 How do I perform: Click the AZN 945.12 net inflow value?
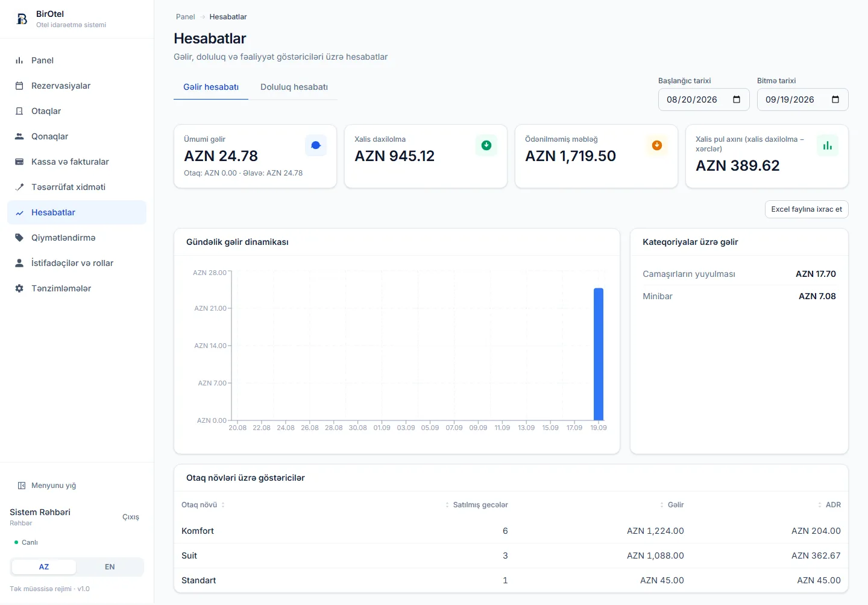[x=394, y=156]
